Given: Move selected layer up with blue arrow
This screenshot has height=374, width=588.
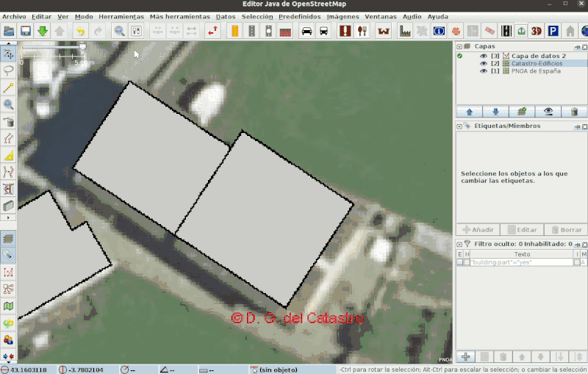Looking at the screenshot, I should (x=469, y=112).
